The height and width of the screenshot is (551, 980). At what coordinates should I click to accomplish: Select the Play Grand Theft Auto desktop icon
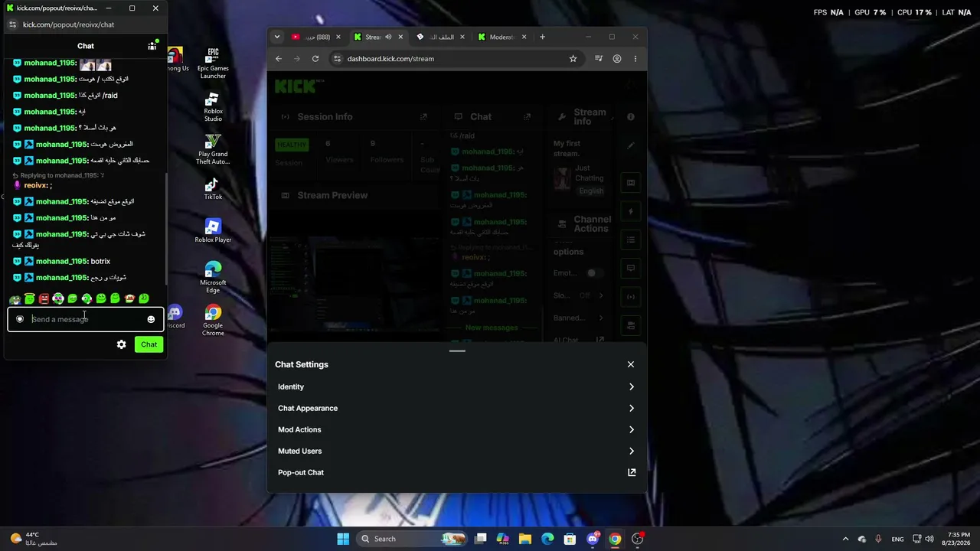pyautogui.click(x=213, y=150)
